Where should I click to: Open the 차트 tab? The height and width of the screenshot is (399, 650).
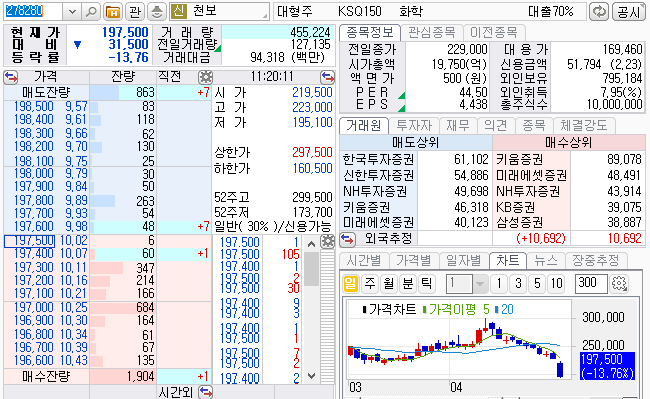(x=507, y=261)
